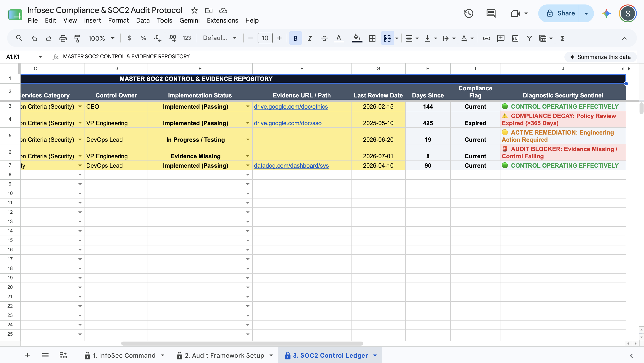
Task: Toggle strikethrough formatting
Action: coord(324,38)
